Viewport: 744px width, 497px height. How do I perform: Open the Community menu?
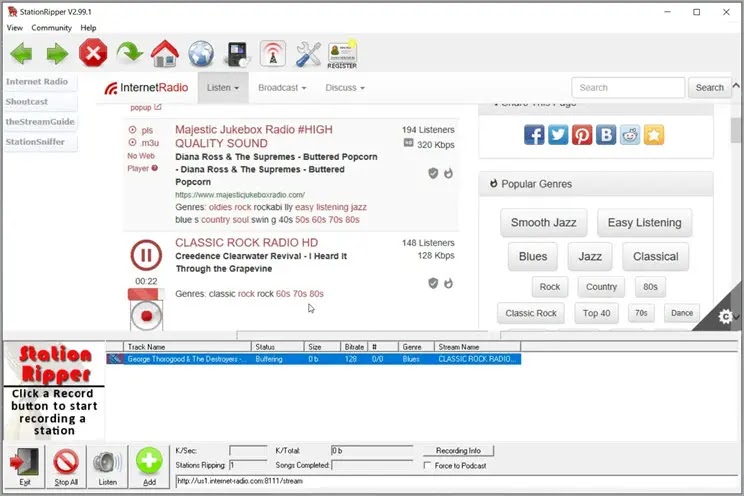pos(51,28)
